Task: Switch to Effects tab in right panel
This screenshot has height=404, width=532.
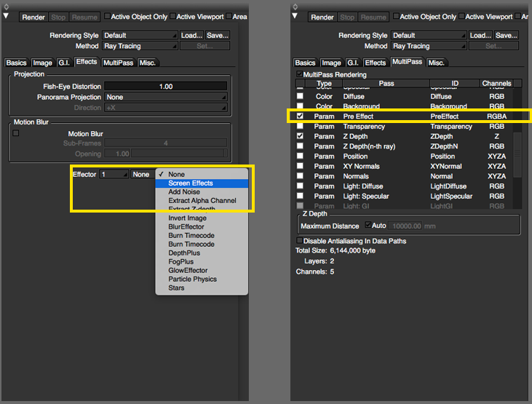Action: coord(376,63)
